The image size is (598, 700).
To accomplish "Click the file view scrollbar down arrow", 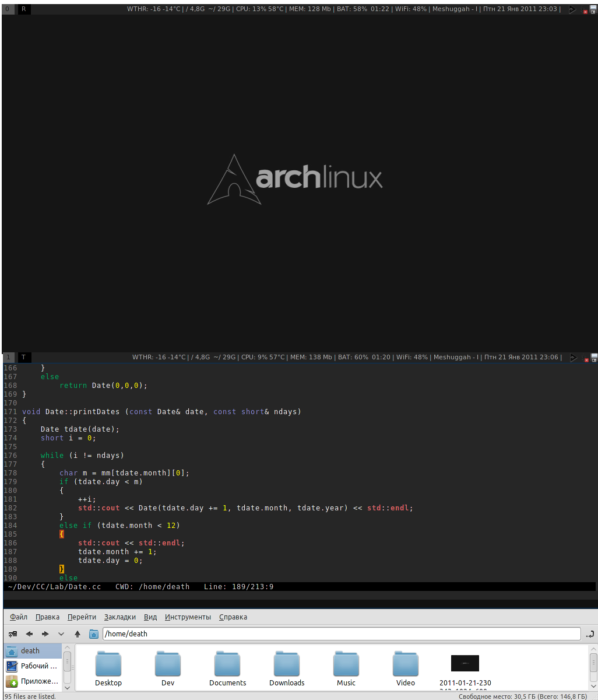I will (593, 687).
